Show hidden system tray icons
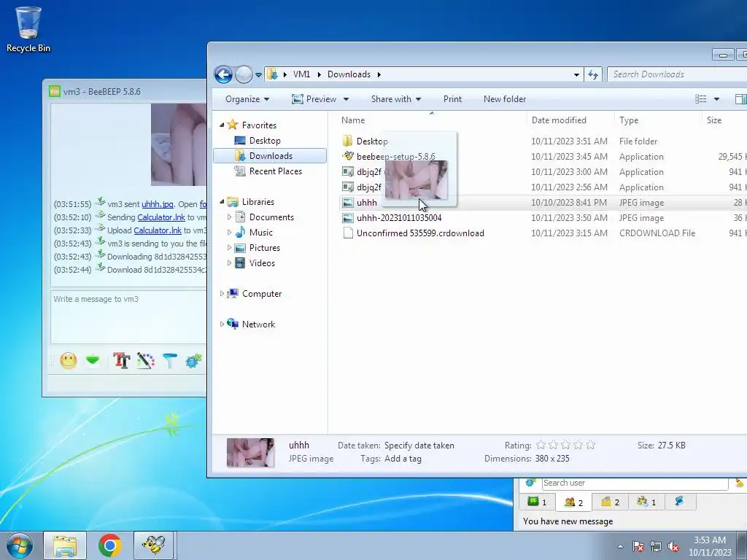747x560 pixels. click(x=620, y=546)
